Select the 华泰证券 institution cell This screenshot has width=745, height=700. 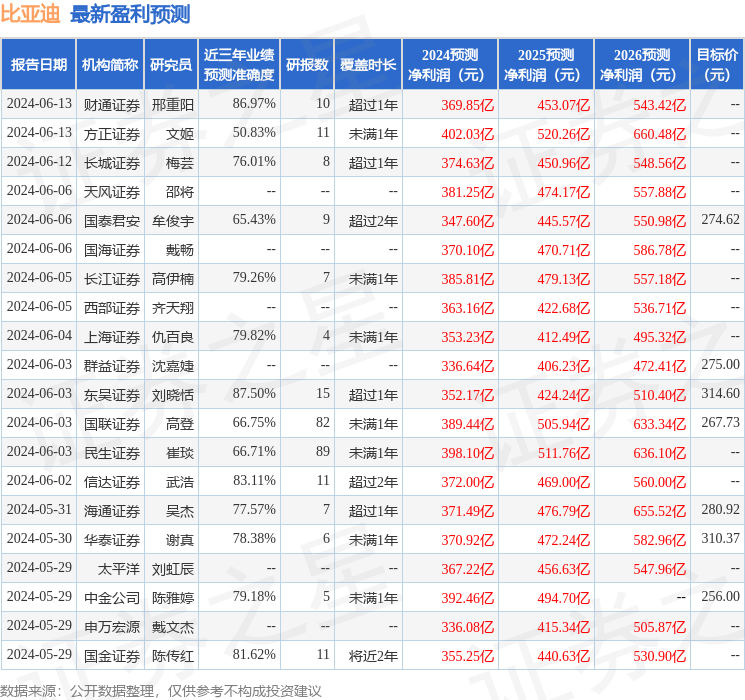tap(112, 540)
